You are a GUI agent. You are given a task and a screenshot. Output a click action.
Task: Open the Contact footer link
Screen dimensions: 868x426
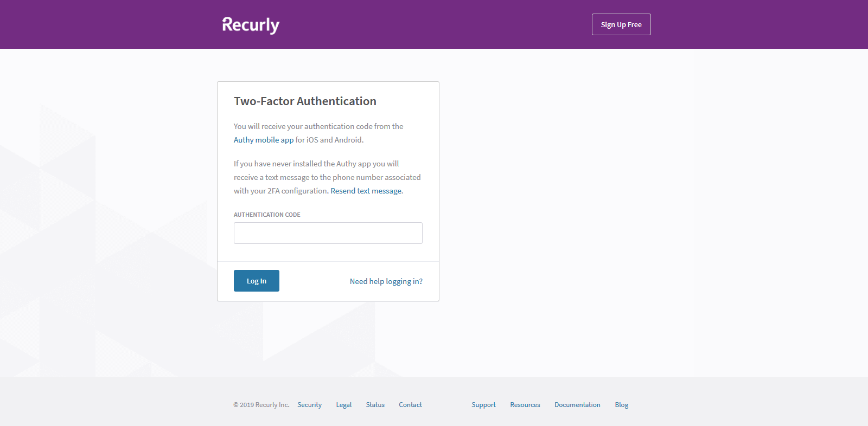coord(411,405)
